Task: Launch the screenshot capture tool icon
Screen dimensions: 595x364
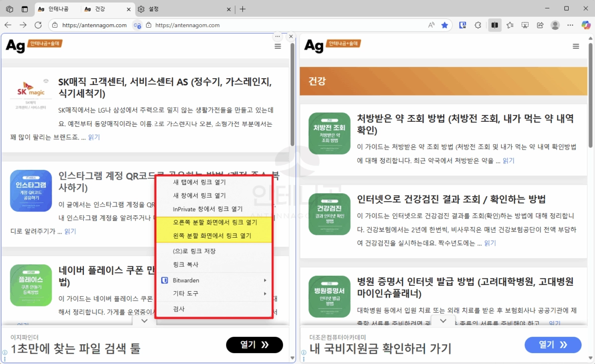Action: [x=525, y=25]
